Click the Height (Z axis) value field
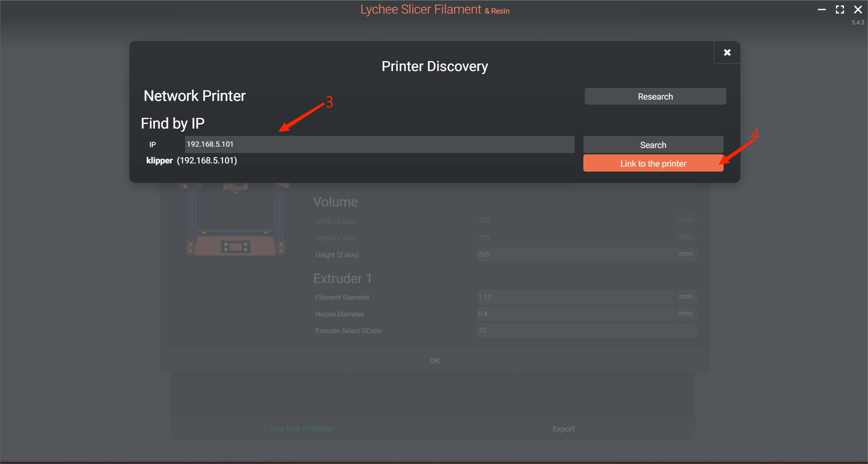This screenshot has width=868, height=464. click(575, 254)
